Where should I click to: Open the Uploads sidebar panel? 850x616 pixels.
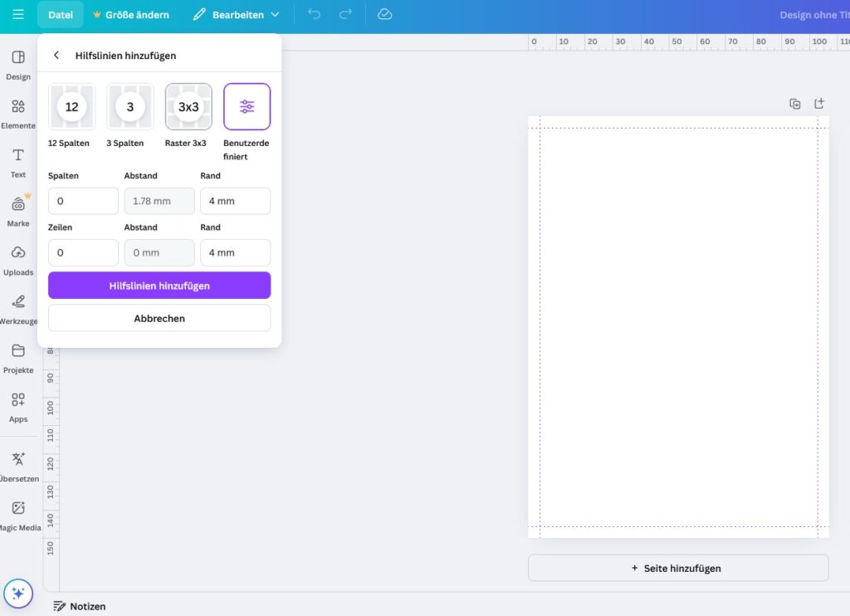pyautogui.click(x=18, y=260)
